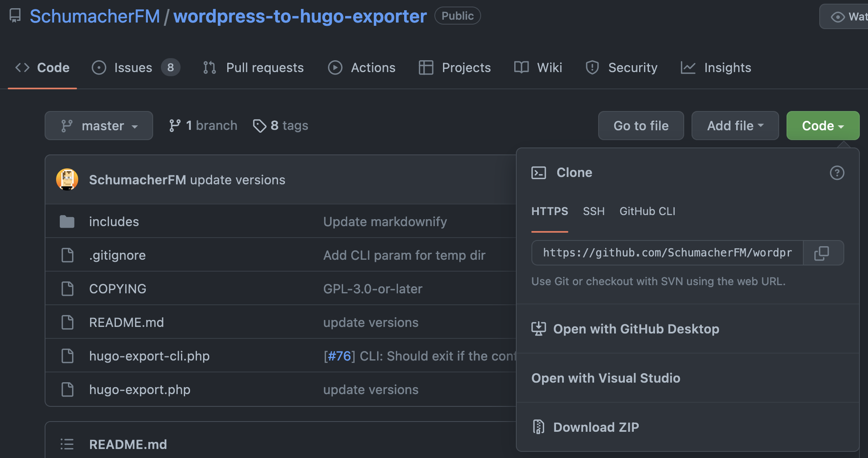Open the #76 issue link
Screen dimensions: 868x458
tap(339, 356)
